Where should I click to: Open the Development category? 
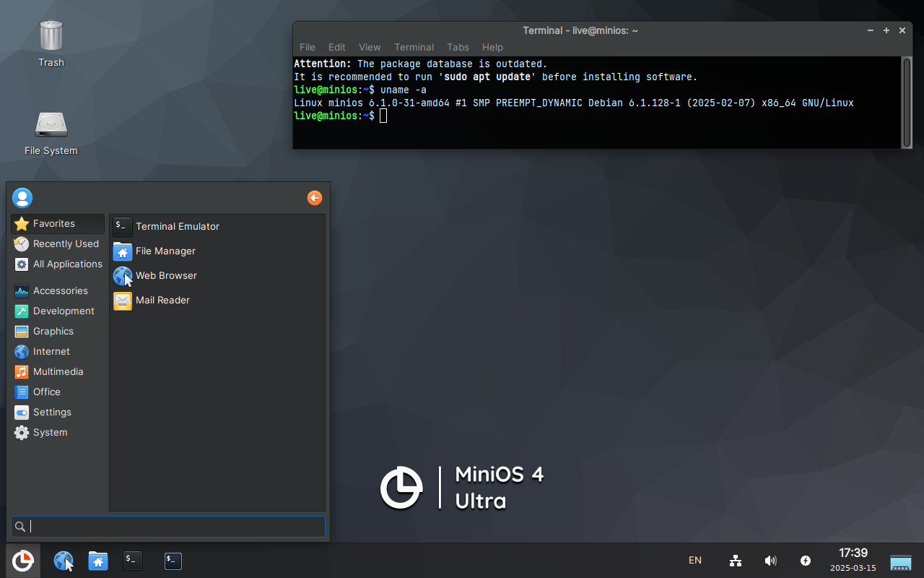coord(58,311)
